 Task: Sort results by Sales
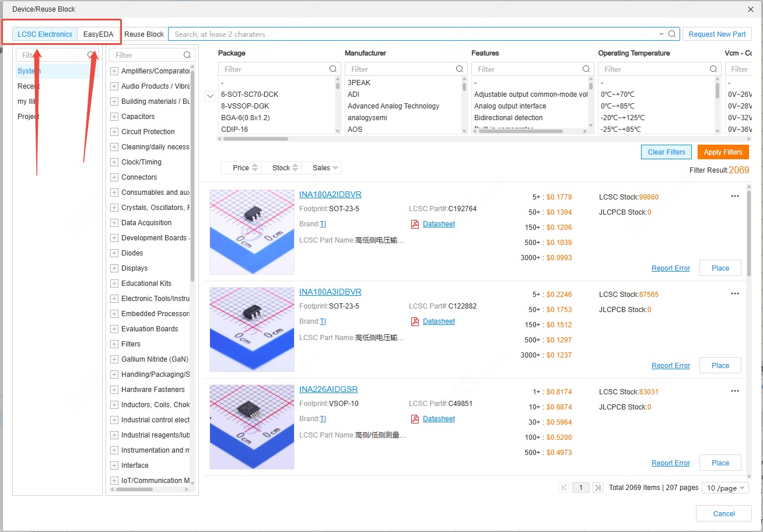(x=321, y=168)
